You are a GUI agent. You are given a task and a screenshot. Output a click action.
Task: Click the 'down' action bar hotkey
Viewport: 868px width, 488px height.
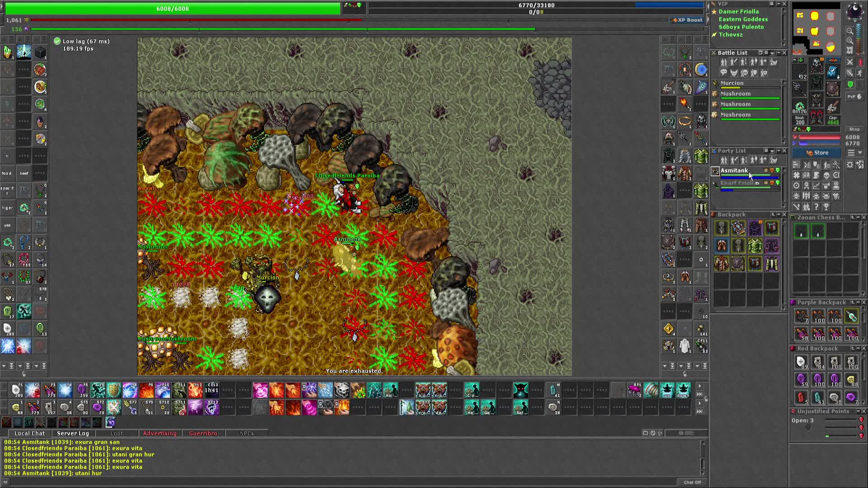(683, 389)
